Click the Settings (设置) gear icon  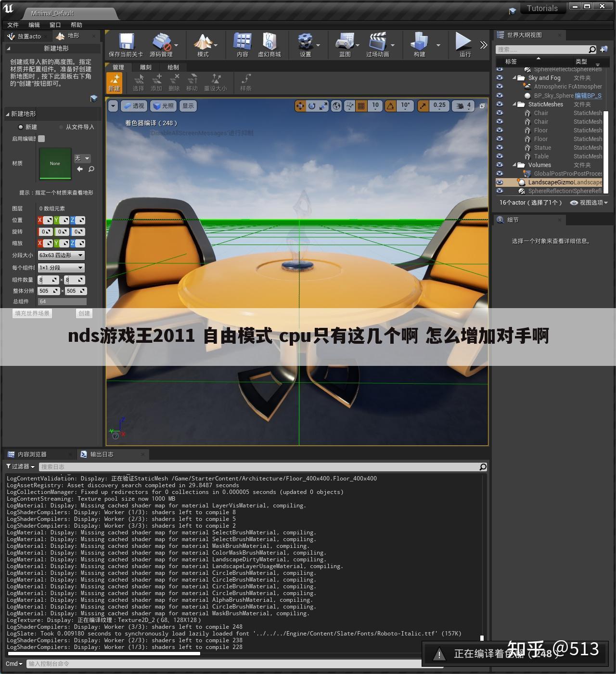305,42
